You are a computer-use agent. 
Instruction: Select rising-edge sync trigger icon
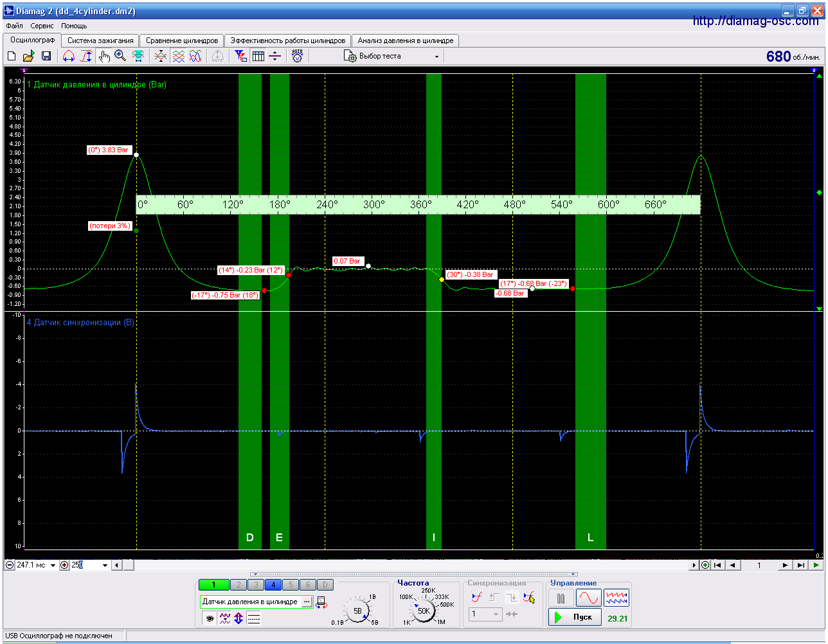coord(476,598)
